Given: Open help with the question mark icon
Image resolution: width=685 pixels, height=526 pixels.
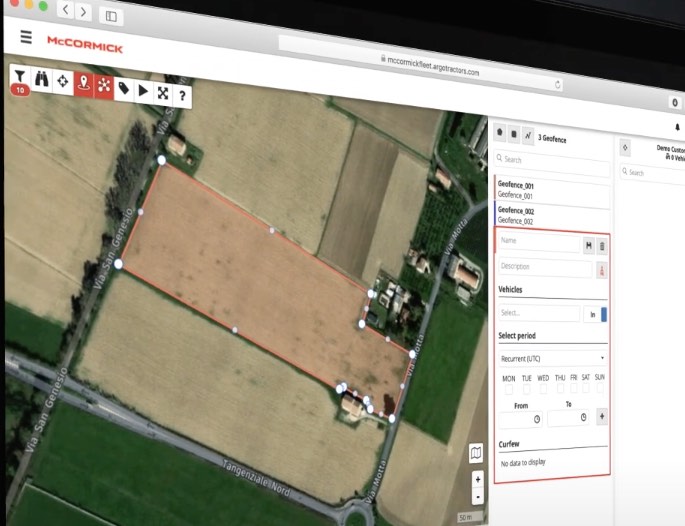Looking at the screenshot, I should coord(182,95).
